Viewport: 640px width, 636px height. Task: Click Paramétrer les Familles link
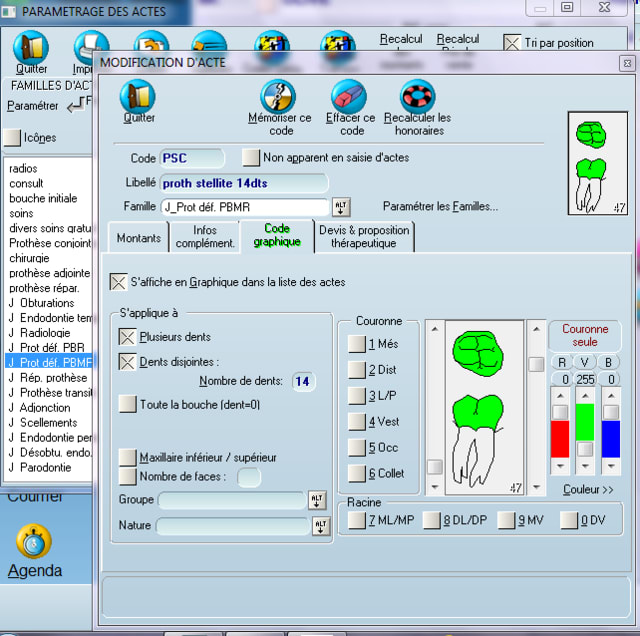point(440,207)
